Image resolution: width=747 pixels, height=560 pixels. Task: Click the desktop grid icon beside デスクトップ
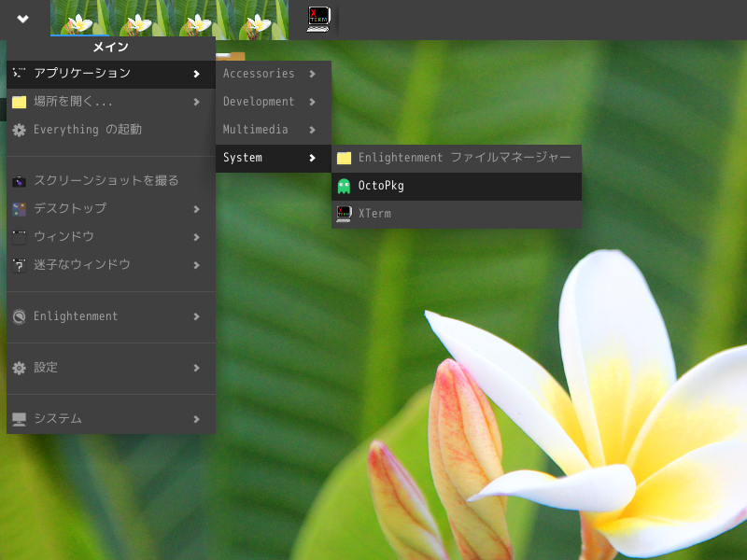pyautogui.click(x=19, y=209)
